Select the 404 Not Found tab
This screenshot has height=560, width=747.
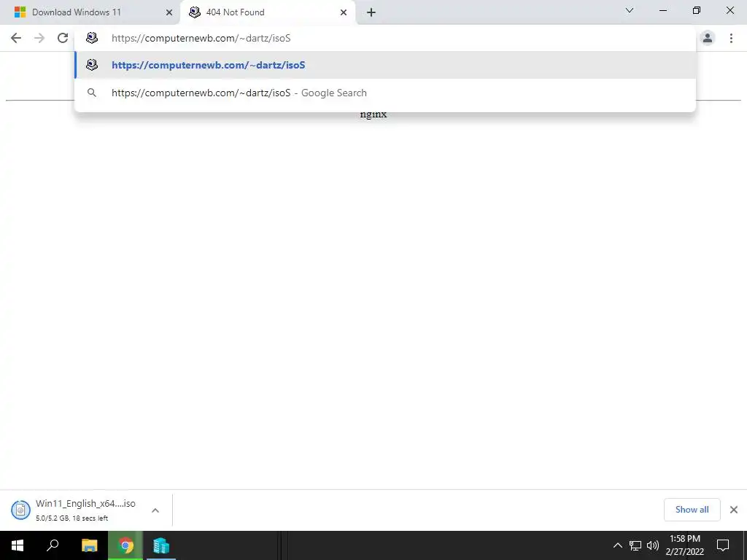pyautogui.click(x=268, y=12)
